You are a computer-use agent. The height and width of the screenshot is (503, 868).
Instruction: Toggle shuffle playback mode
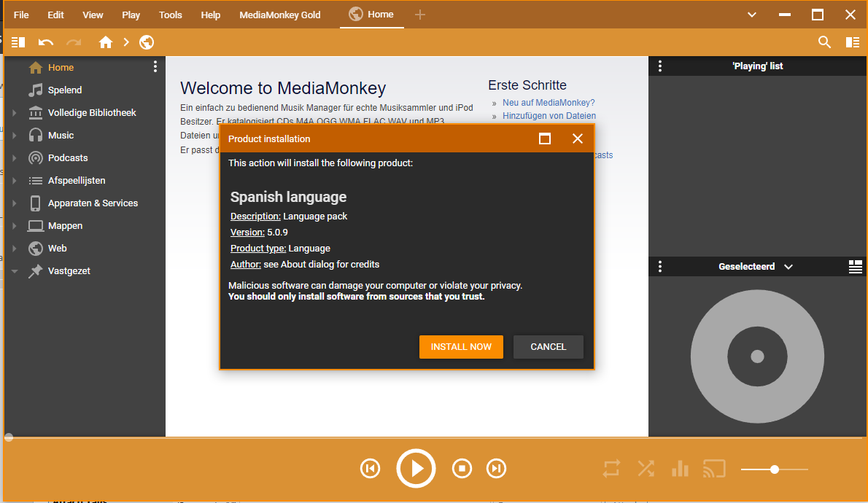(646, 469)
